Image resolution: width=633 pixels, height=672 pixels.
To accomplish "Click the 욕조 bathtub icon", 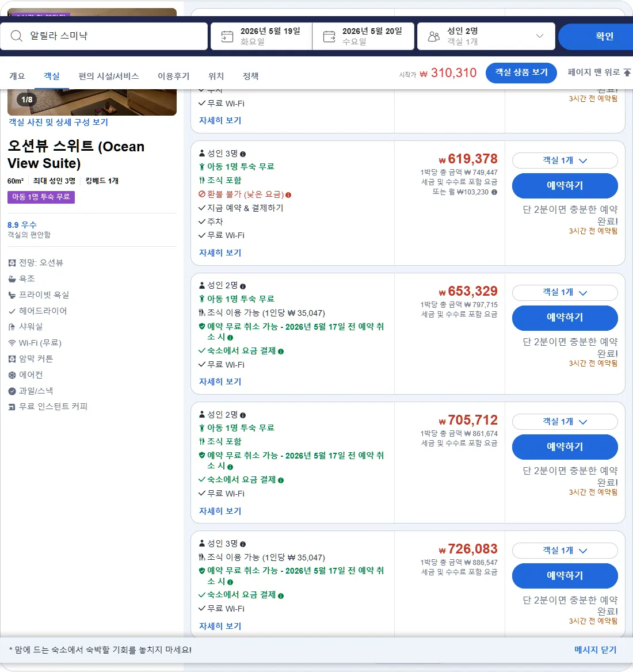I will pos(12,279).
